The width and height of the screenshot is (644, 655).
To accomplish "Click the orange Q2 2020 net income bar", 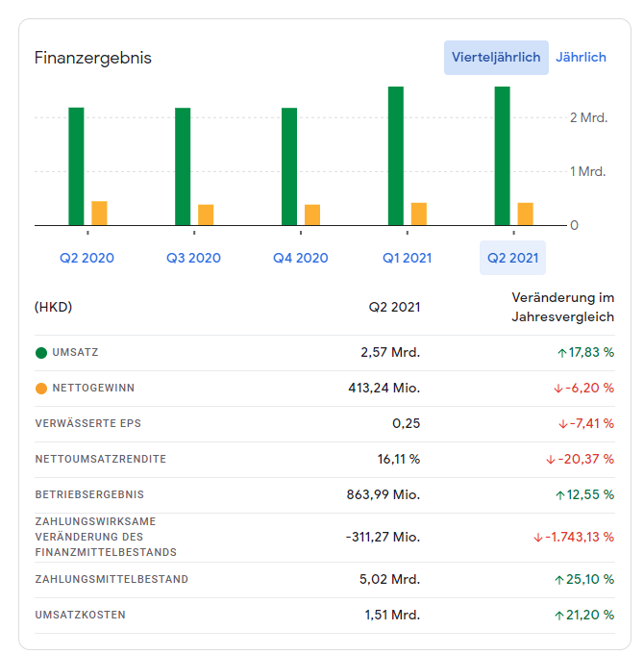I will click(x=99, y=214).
